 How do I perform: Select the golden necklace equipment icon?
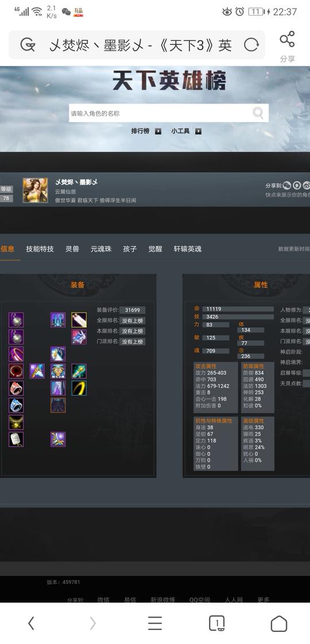coord(16,422)
